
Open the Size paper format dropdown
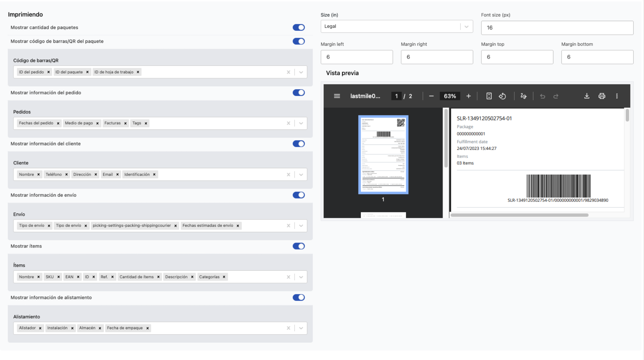coord(466,26)
